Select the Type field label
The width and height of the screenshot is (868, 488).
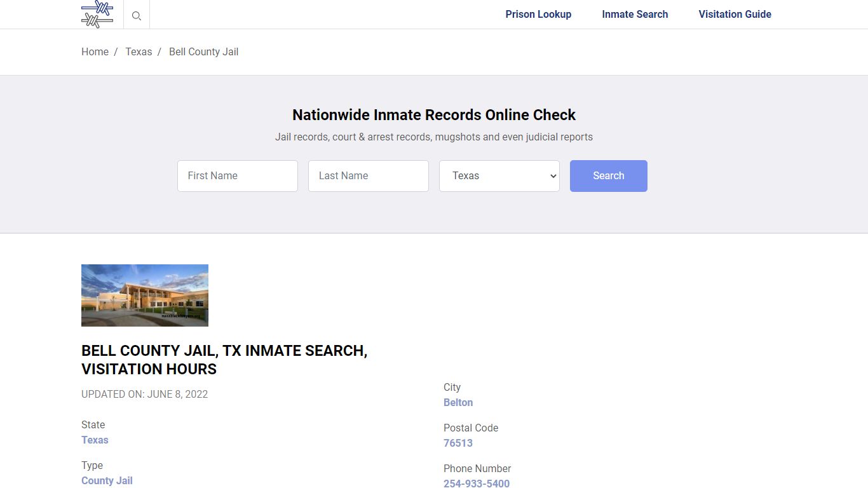click(x=92, y=465)
